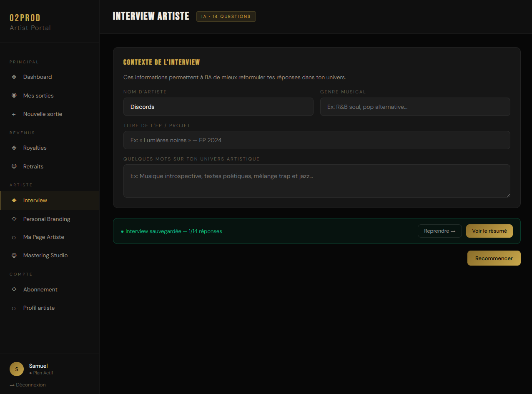532x394 pixels.
Task: Click the Samuel avatar circle
Action: pos(17,369)
